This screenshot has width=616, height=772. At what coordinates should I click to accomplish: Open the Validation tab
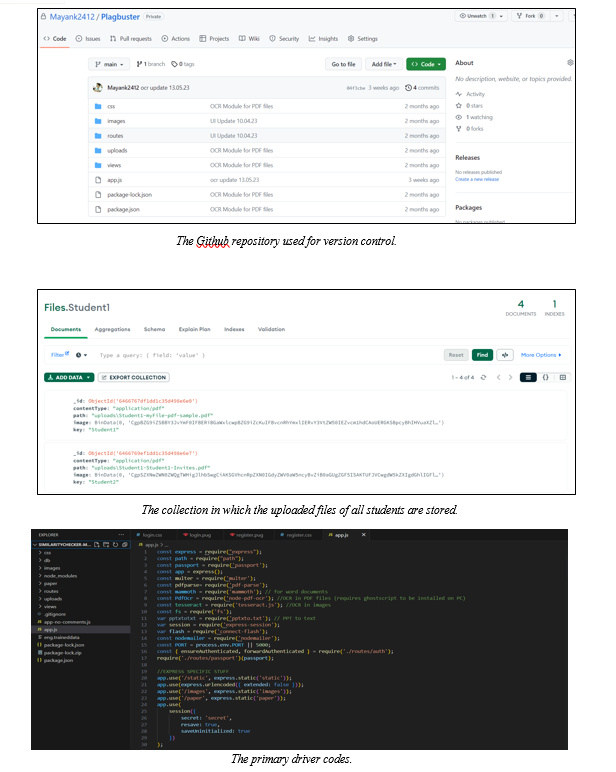[271, 329]
